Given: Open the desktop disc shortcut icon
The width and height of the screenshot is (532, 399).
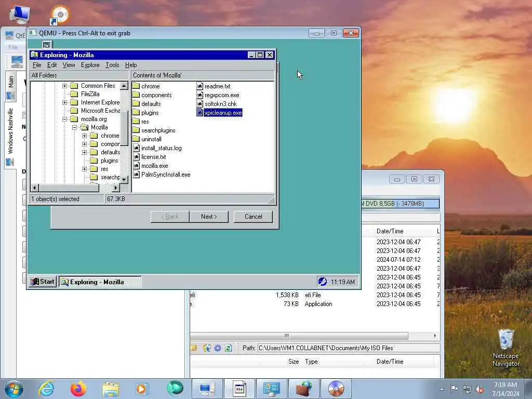Looking at the screenshot, I should (x=60, y=15).
